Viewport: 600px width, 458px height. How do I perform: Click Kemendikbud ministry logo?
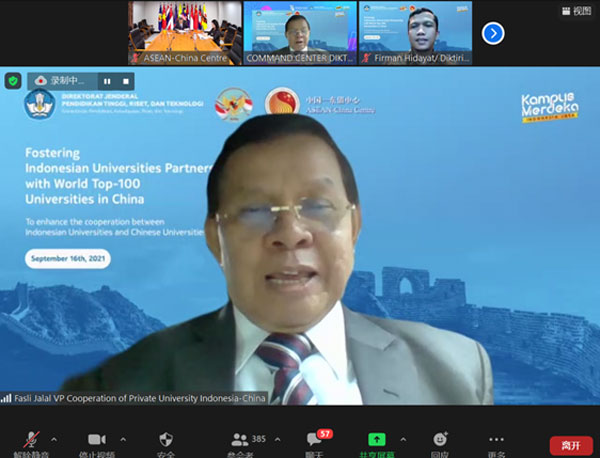click(40, 104)
